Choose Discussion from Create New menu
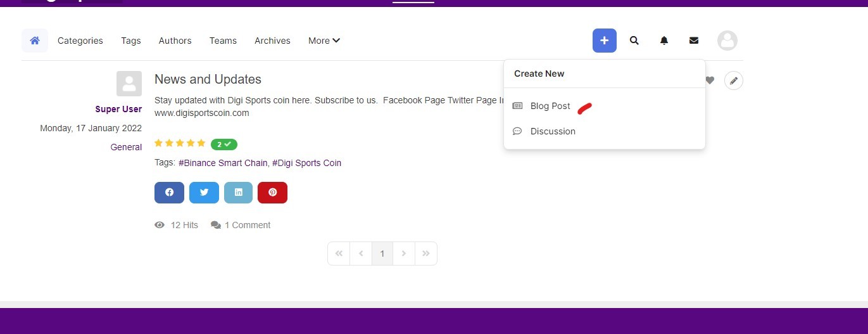868x334 pixels. (552, 131)
